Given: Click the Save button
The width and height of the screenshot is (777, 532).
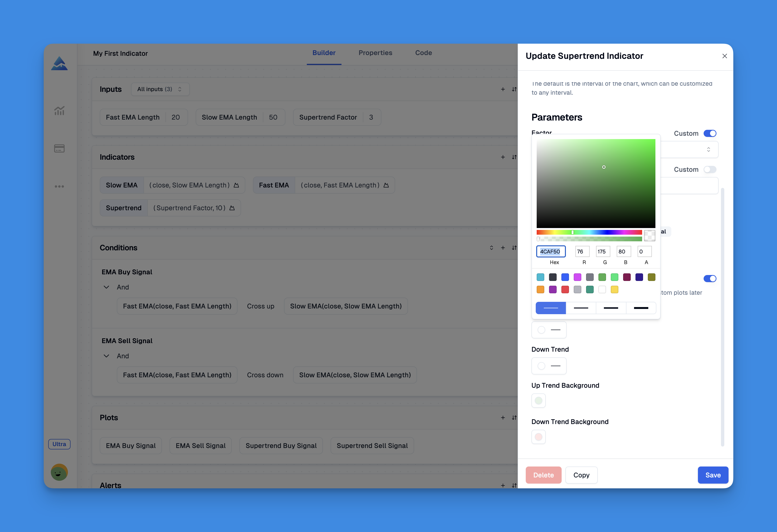Looking at the screenshot, I should tap(713, 475).
